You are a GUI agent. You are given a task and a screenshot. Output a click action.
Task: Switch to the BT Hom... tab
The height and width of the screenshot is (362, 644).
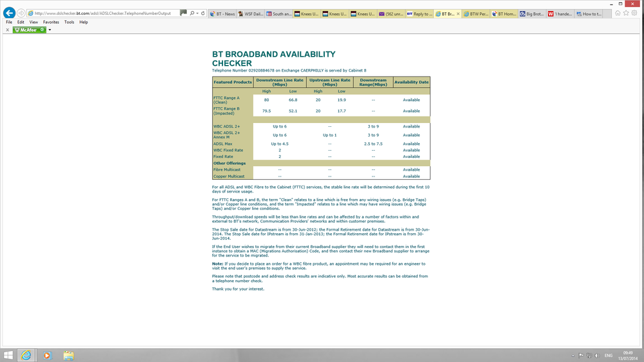point(504,14)
